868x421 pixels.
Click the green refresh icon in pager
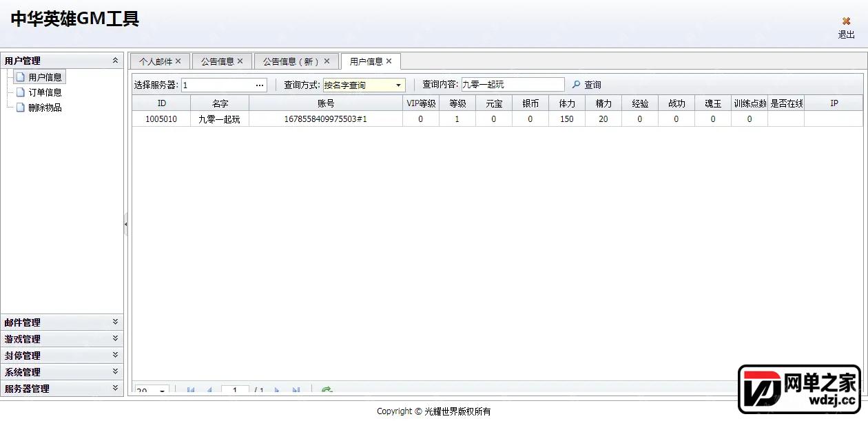pyautogui.click(x=327, y=390)
